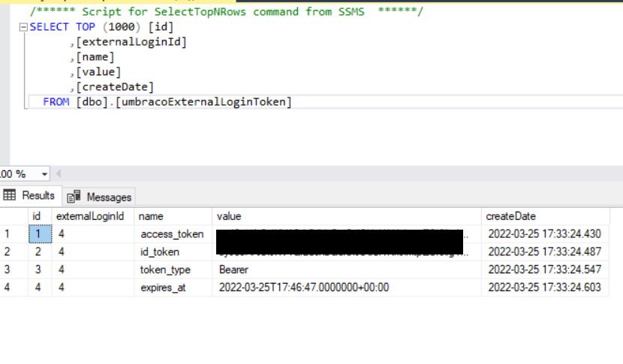This screenshot has height=364, width=623.
Task: Click the Results tab grid icon
Action: (x=10, y=195)
